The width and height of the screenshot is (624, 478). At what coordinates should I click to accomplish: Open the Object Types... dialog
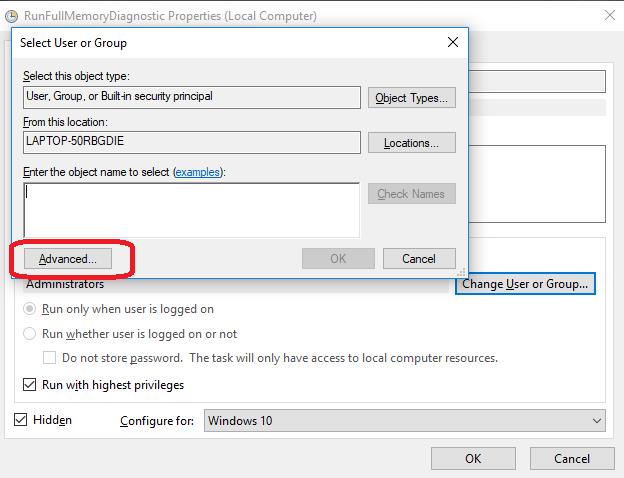click(x=411, y=98)
